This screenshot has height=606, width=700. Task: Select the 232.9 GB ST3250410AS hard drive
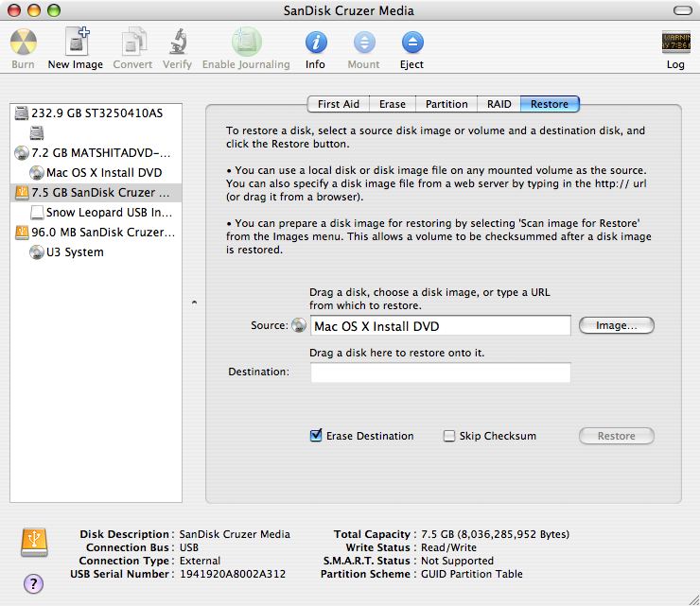pos(96,113)
